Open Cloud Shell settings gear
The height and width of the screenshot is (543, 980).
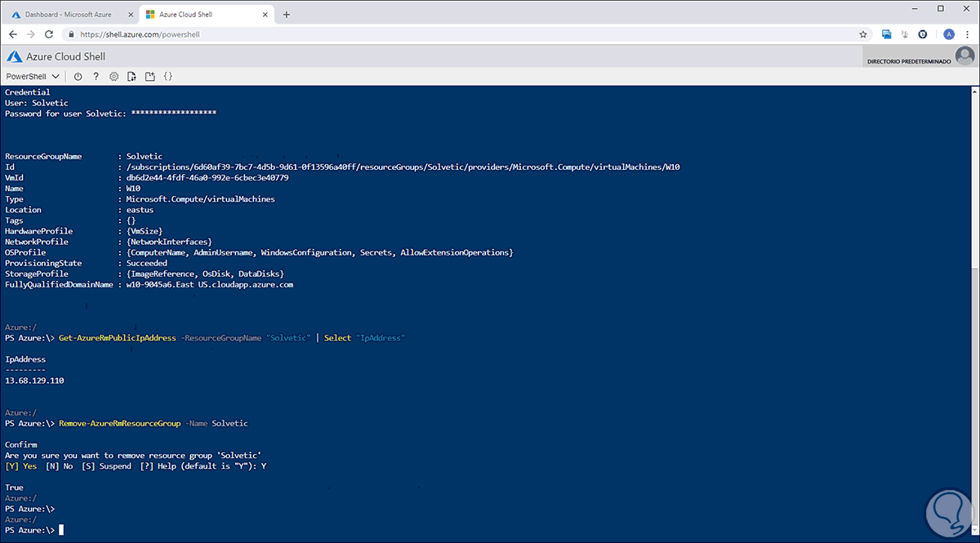tap(114, 77)
